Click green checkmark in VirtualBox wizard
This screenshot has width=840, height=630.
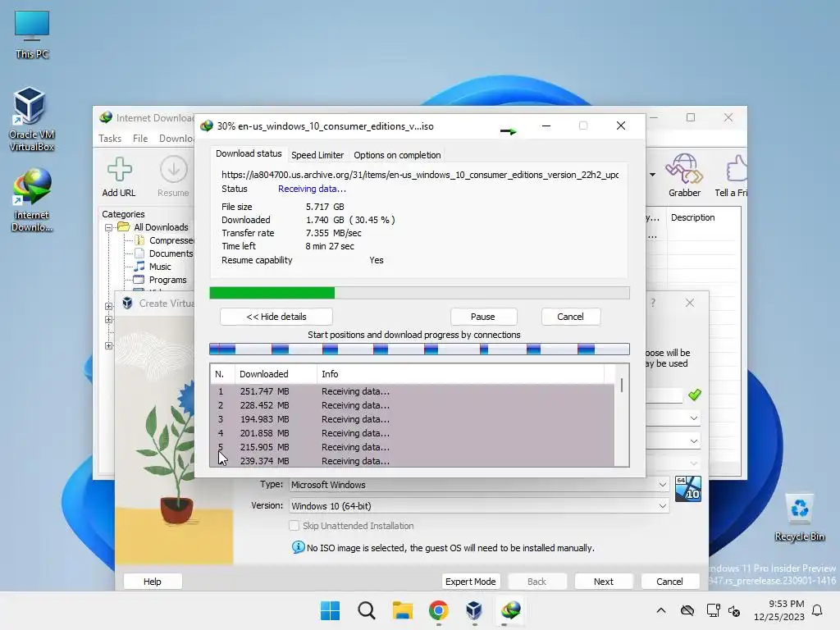tap(695, 395)
